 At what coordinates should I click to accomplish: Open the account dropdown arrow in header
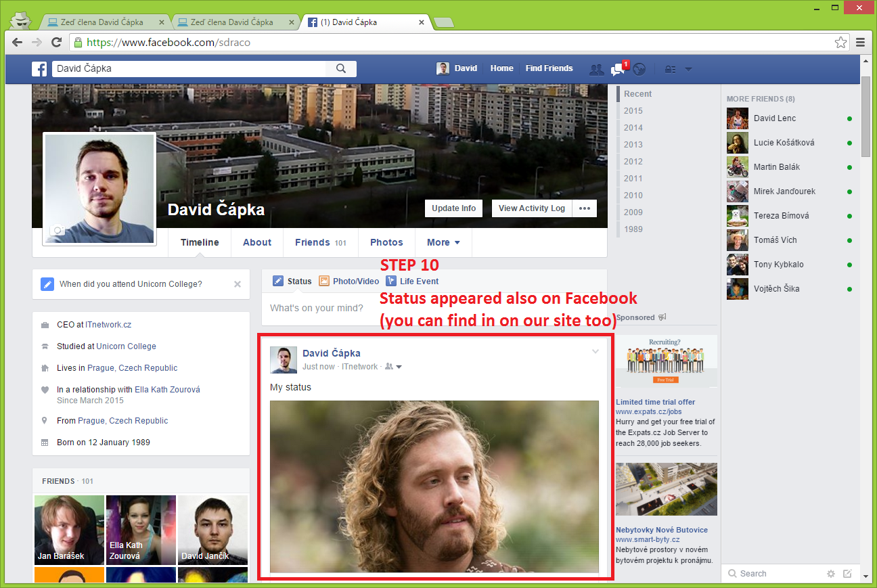[688, 69]
